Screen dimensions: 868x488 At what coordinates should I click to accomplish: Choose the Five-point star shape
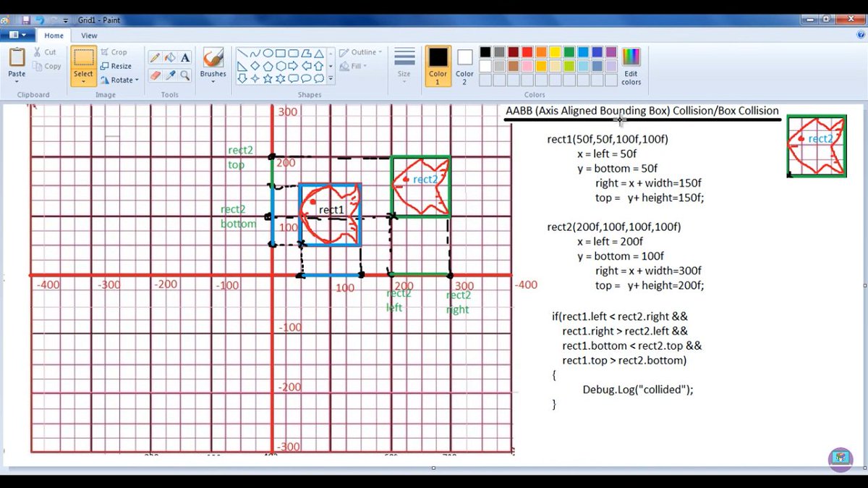click(x=268, y=78)
